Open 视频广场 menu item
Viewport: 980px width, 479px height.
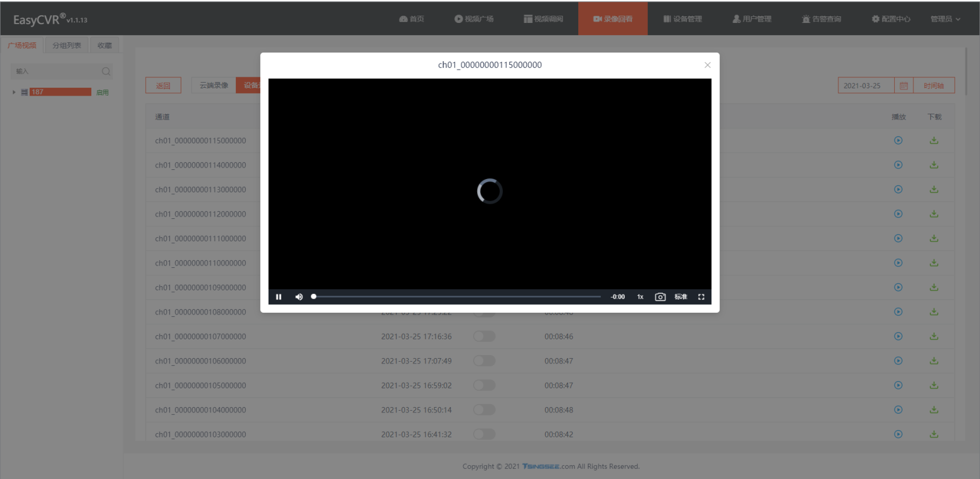[474, 19]
